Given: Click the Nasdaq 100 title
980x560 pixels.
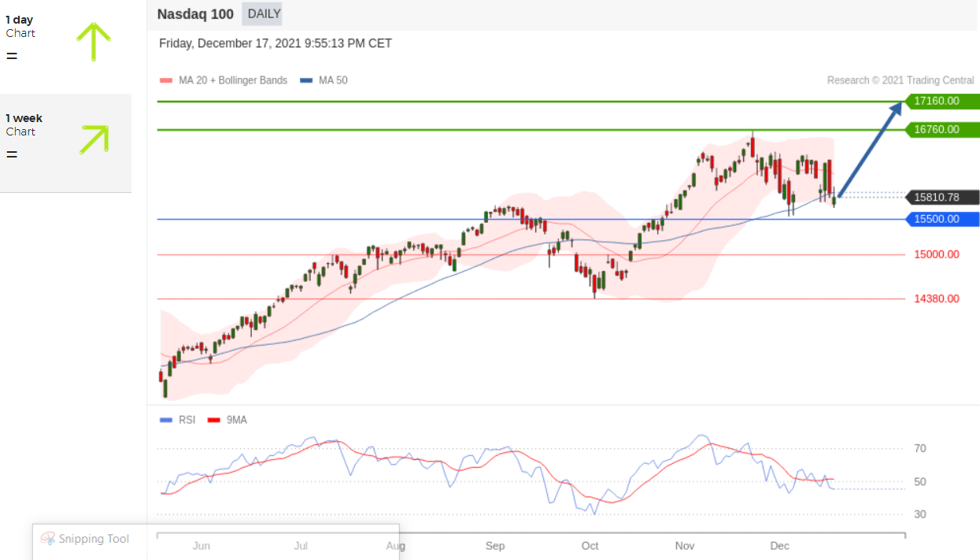Looking at the screenshot, I should pos(195,13).
